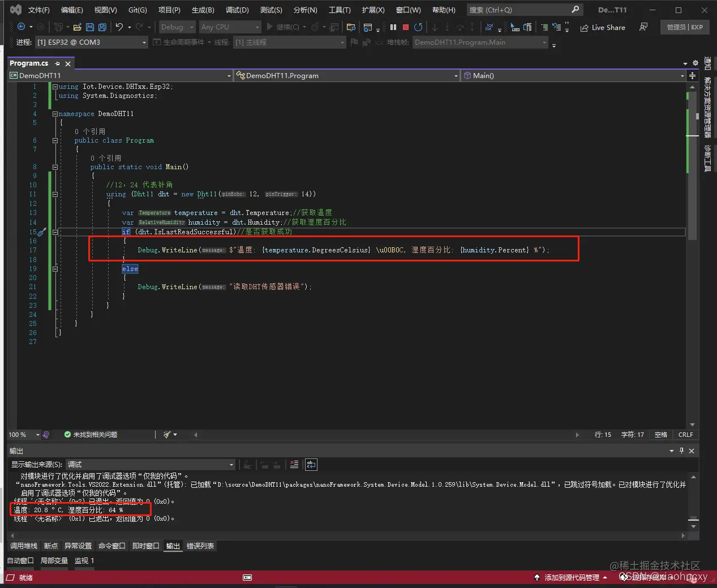Open the 视图(V) menu
717x588 pixels.
pos(105,10)
